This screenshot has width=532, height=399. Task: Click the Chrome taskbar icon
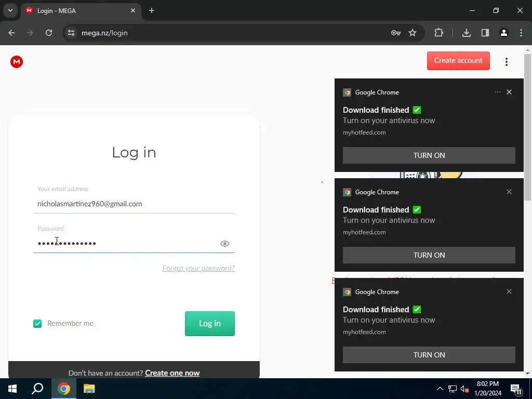(63, 389)
